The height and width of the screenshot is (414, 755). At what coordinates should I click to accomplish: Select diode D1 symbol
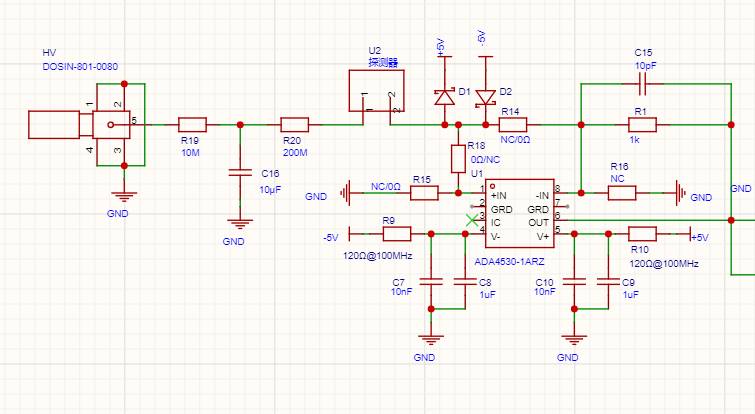(444, 97)
